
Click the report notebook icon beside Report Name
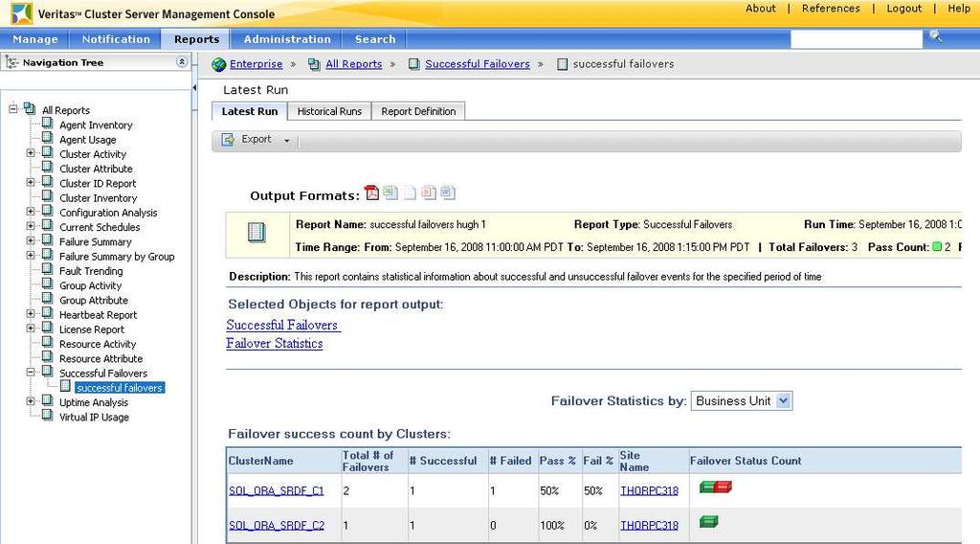pyautogui.click(x=256, y=232)
